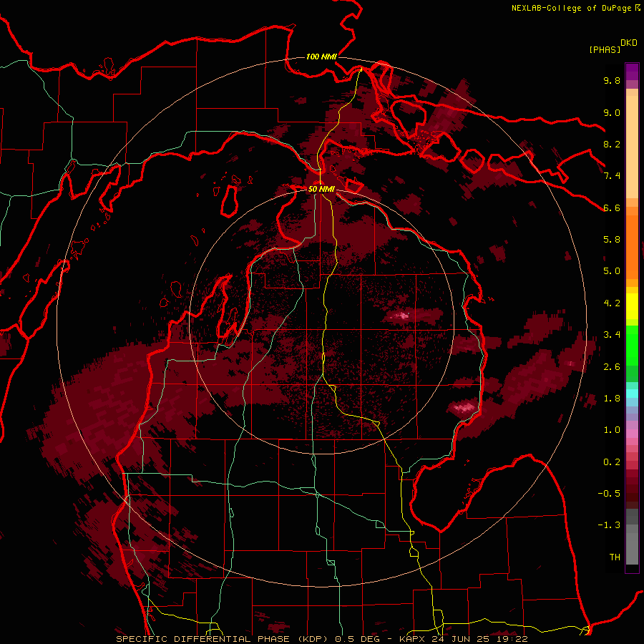This screenshot has width=644, height=644.
Task: Click the 5.8 legend value
Action: [x=612, y=240]
